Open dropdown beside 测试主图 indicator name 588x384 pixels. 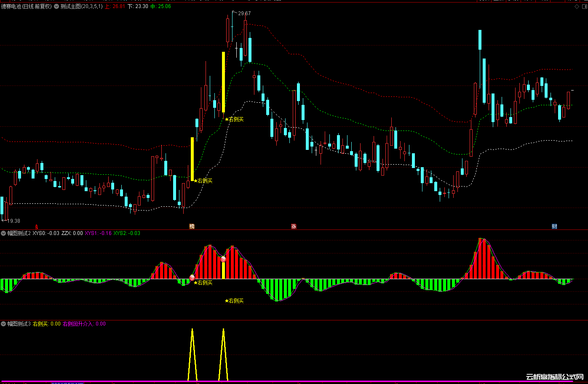(56, 7)
